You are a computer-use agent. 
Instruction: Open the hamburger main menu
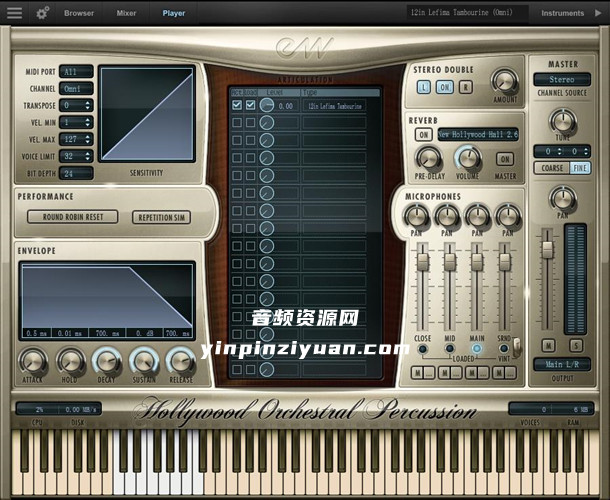pos(14,12)
